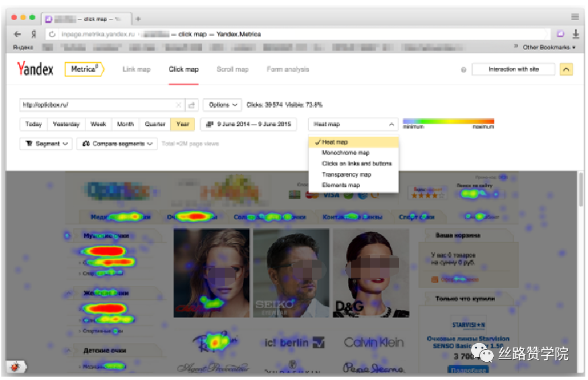Choose Monochrome map option
The width and height of the screenshot is (588, 380).
coord(353,153)
